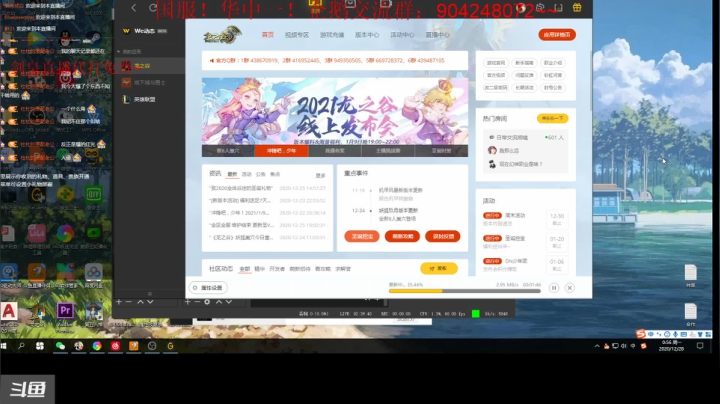Open the 周末活动 entry in 活动 list

tap(524, 219)
